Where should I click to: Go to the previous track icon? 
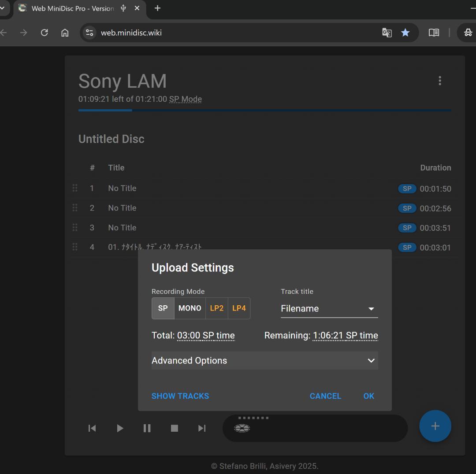click(x=92, y=428)
